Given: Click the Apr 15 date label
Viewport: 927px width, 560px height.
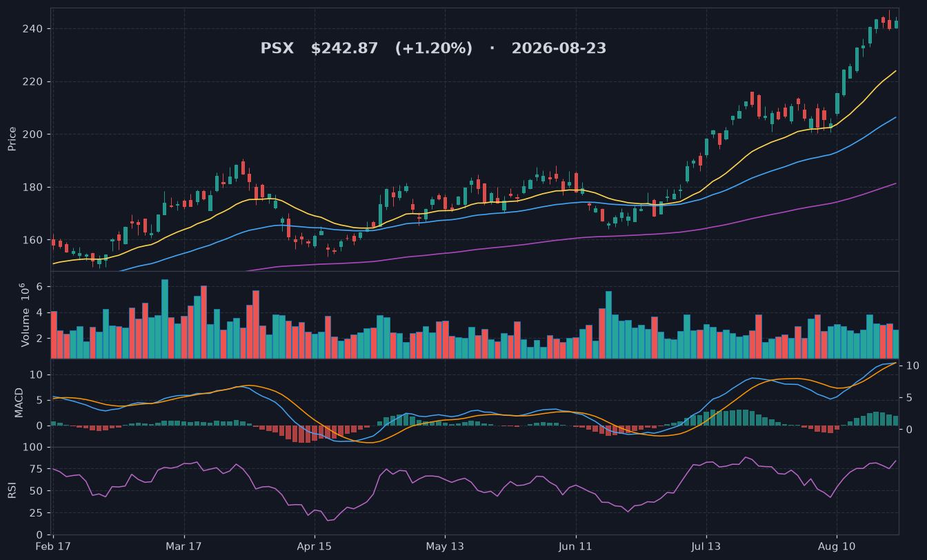Looking at the screenshot, I should click(x=315, y=546).
